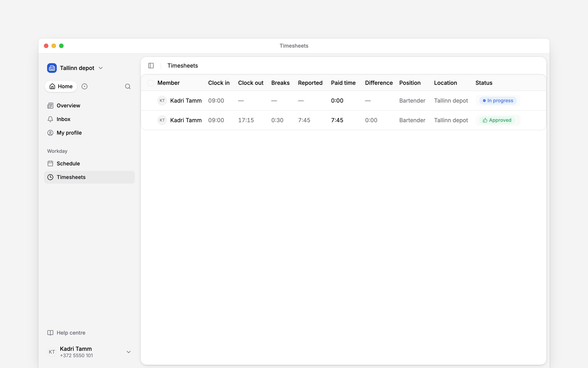Expand the Kadri Tamm account menu chevron

[129, 352]
